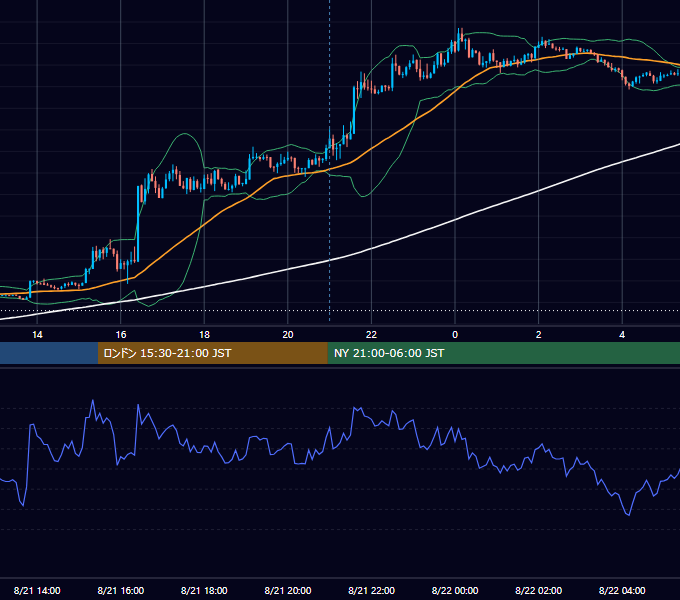Click the hour label 0 on time axis

(455, 335)
